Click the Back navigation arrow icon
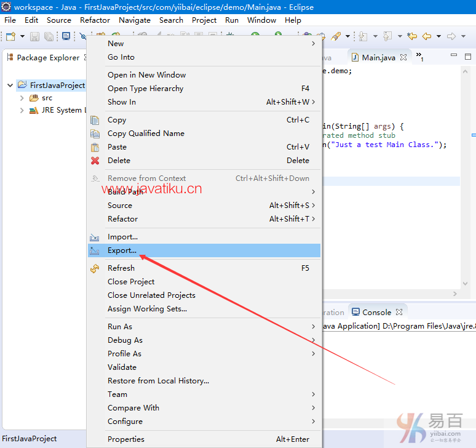 [x=427, y=36]
